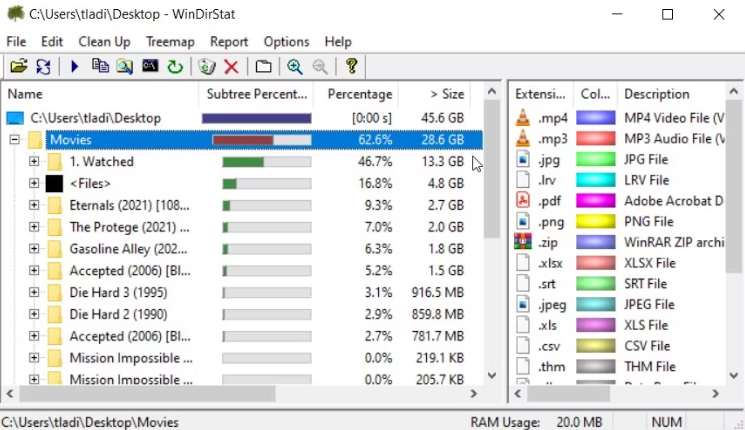Click the WinDirStat tree icon in title bar
This screenshot has width=745, height=430.
[16, 13]
